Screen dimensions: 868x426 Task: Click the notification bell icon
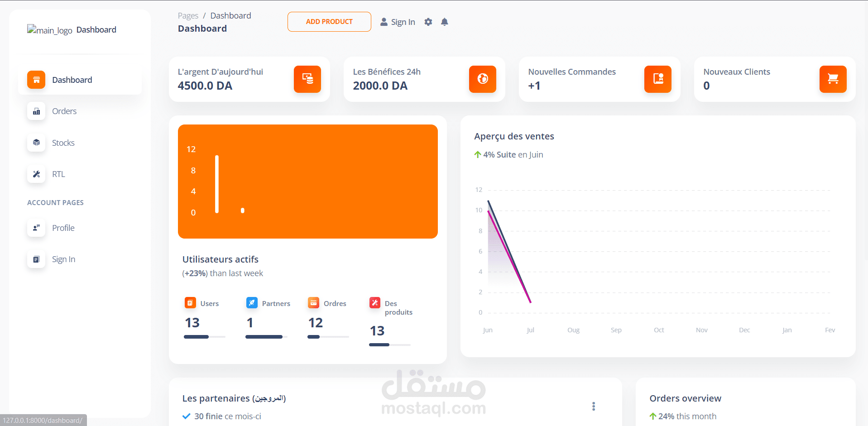coord(444,21)
